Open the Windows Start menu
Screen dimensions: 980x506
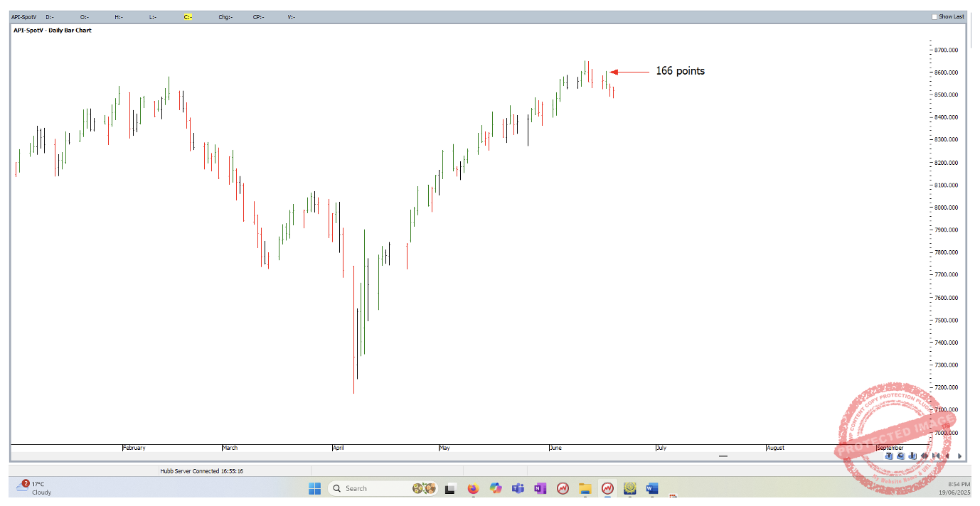click(x=314, y=488)
